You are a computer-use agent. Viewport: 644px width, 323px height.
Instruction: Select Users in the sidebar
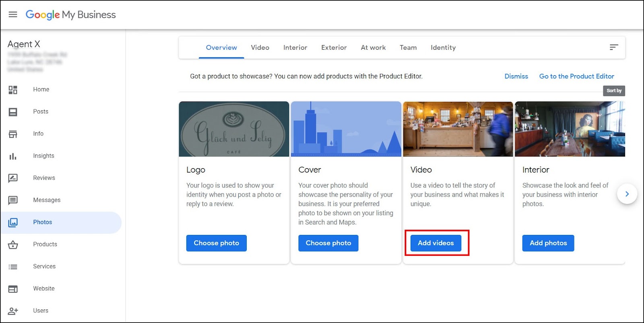41,311
